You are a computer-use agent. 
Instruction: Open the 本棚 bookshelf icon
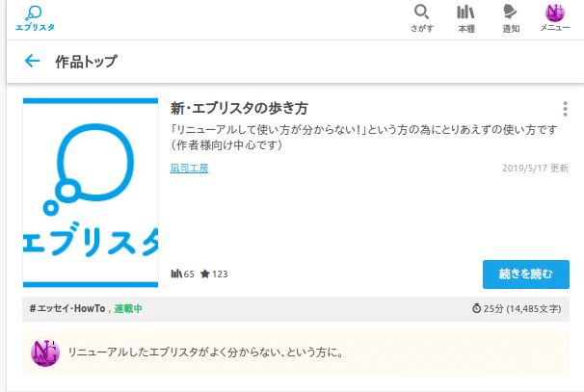pyautogui.click(x=465, y=18)
